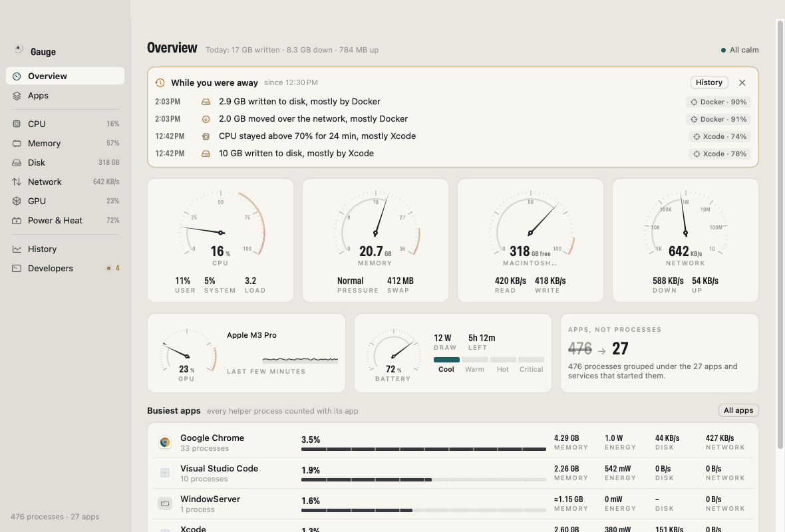Click the Apple M3 Pro label

[x=252, y=335]
